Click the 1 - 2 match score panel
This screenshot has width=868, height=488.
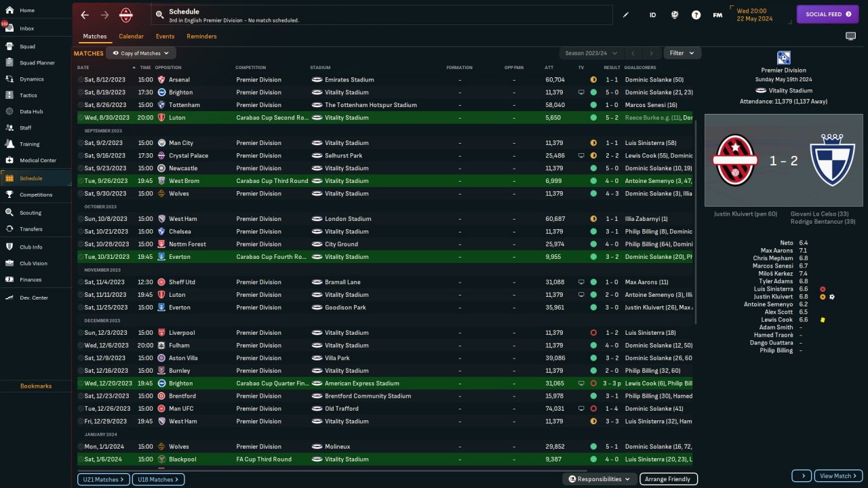point(783,161)
